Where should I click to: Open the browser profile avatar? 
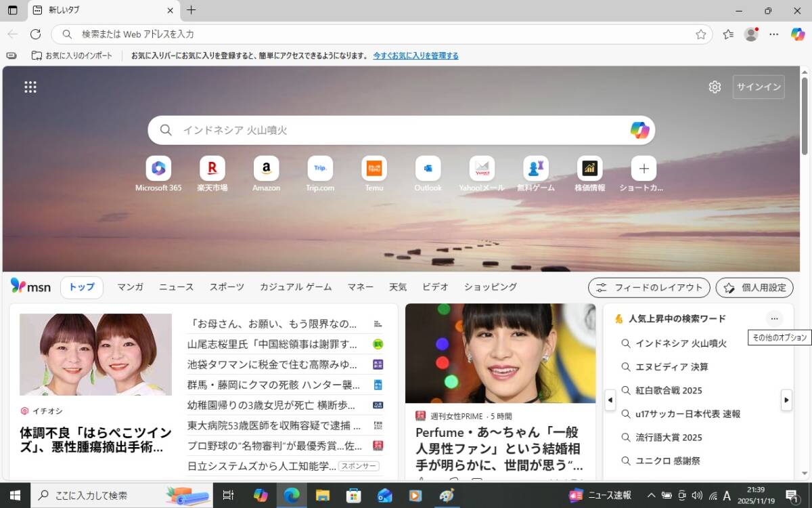click(750, 34)
